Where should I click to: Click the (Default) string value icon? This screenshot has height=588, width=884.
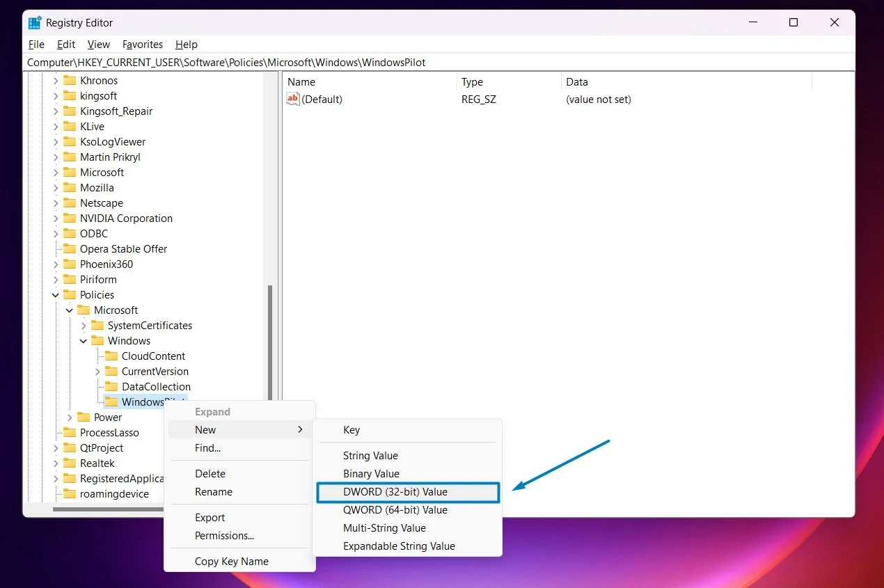pyautogui.click(x=292, y=99)
